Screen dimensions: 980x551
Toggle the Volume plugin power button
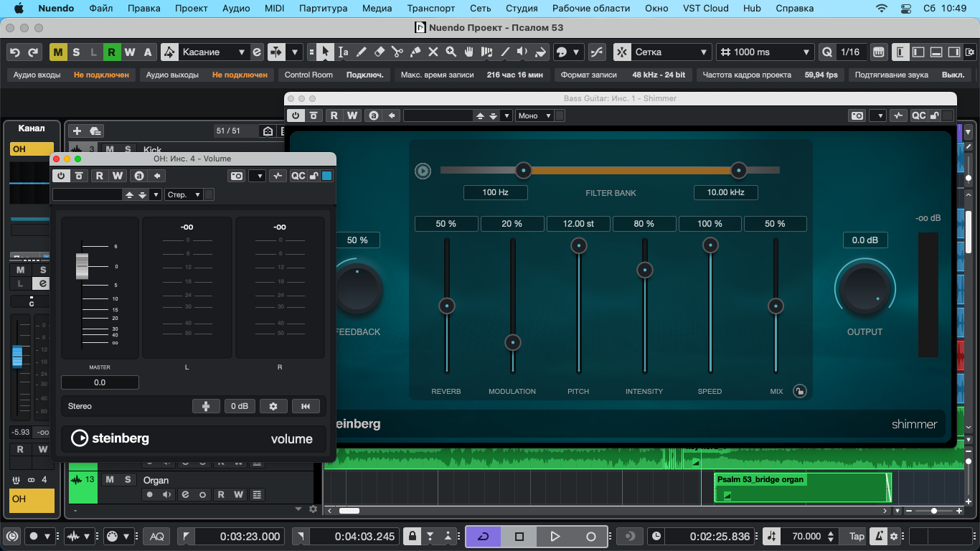tap(62, 176)
